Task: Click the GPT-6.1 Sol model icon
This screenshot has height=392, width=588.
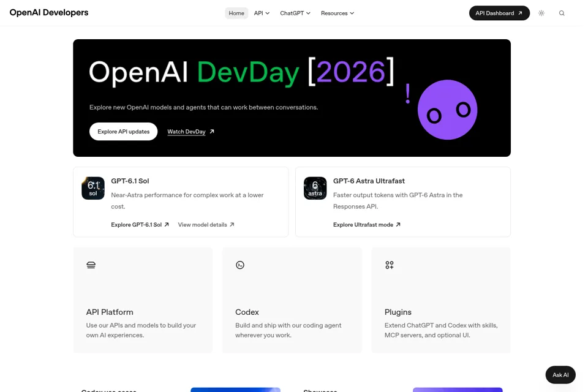Action: pyautogui.click(x=93, y=188)
